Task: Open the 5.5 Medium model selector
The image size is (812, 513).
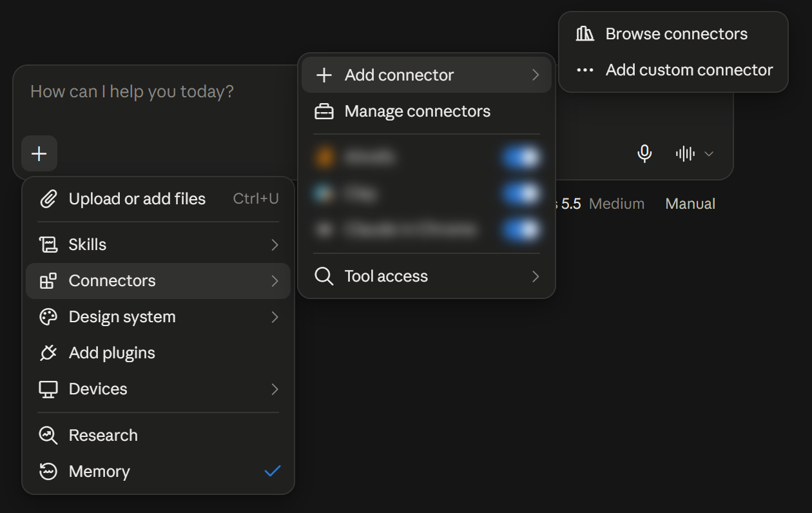Action: (x=599, y=204)
